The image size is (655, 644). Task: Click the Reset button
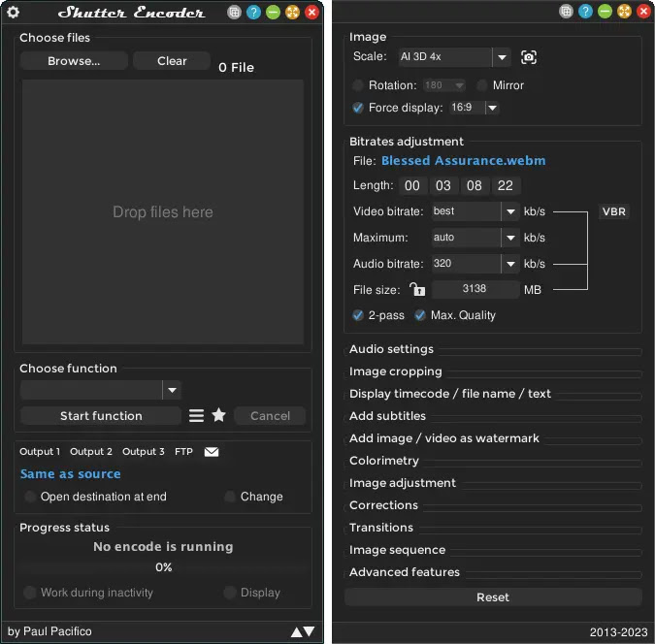click(493, 597)
